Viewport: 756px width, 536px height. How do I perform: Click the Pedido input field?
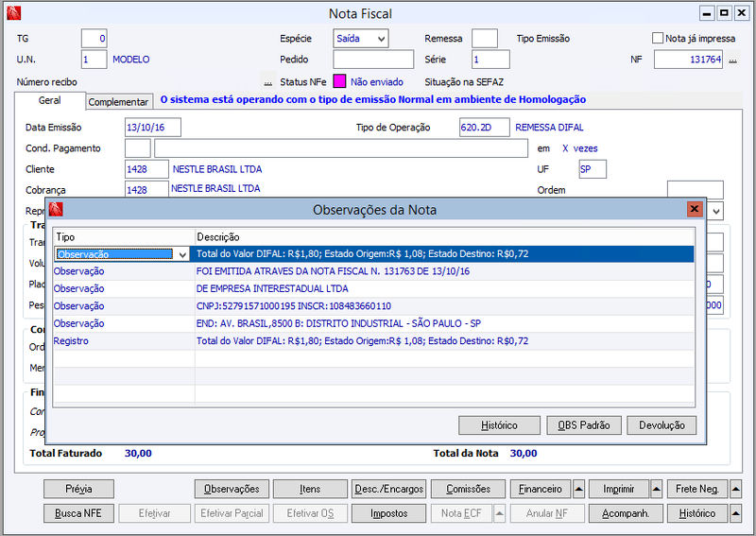coord(373,60)
